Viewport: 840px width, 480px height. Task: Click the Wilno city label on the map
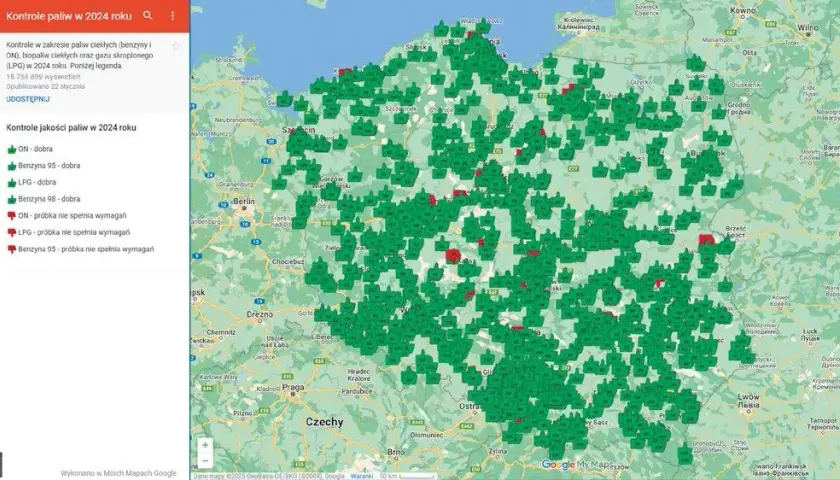pyautogui.click(x=808, y=27)
